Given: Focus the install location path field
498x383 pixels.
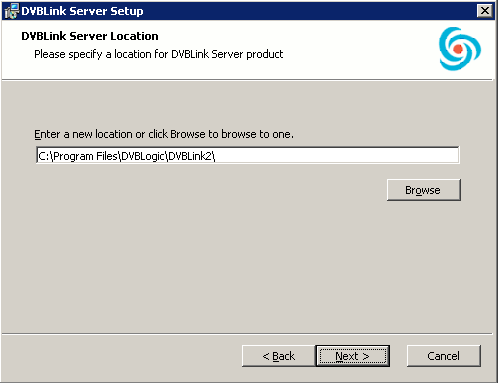Looking at the screenshot, I should [247, 155].
